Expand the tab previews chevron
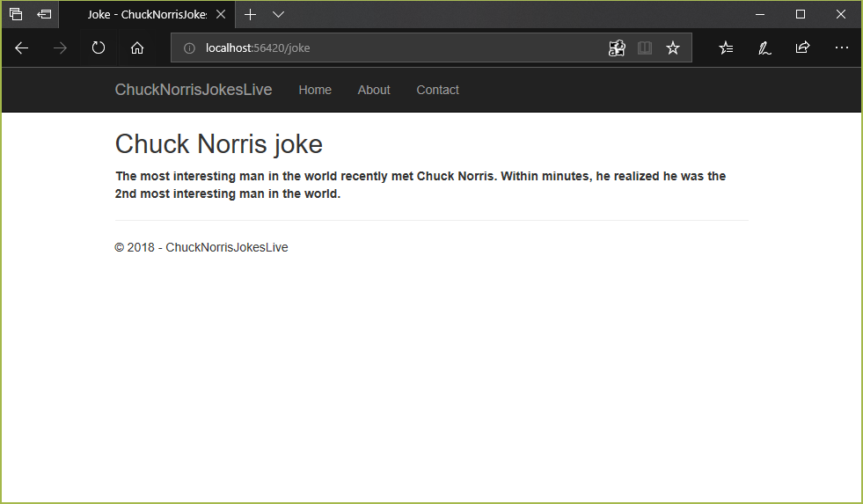The width and height of the screenshot is (863, 504). coord(278,14)
